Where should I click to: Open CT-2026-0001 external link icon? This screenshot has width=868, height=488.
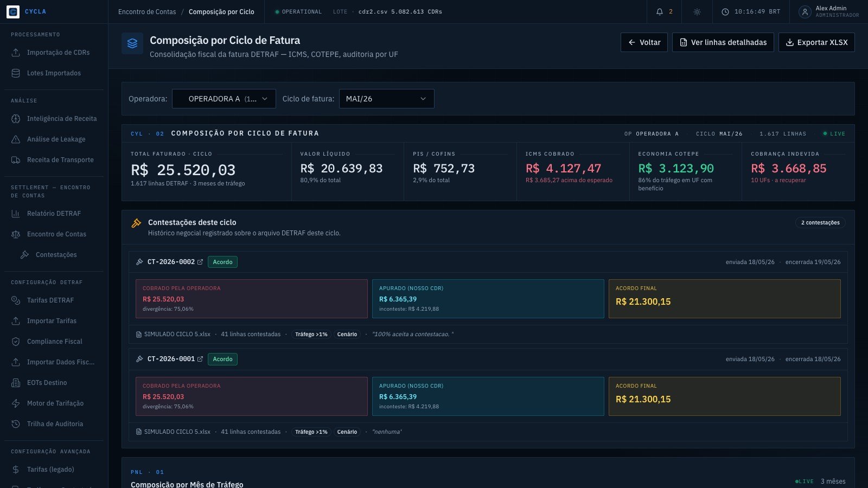pyautogui.click(x=200, y=359)
